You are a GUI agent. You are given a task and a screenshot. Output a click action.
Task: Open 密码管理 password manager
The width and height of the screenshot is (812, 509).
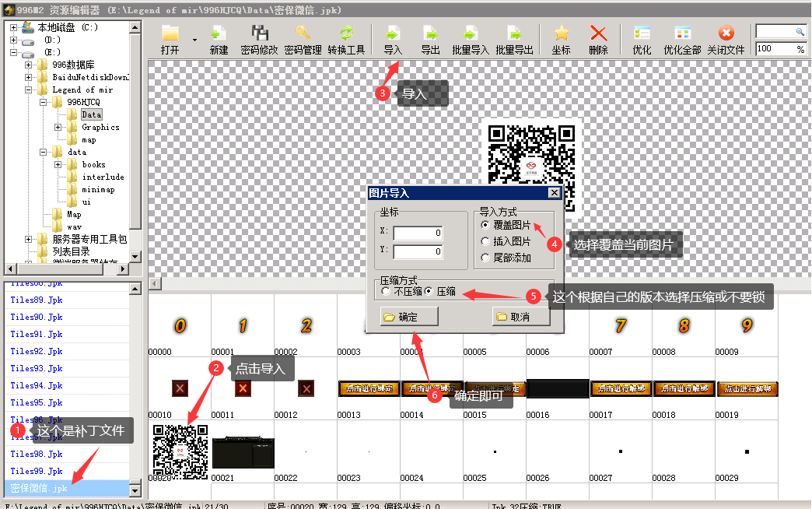(x=303, y=40)
